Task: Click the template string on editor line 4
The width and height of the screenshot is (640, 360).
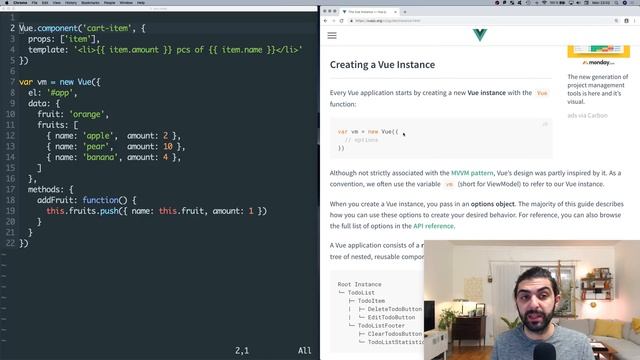Action: coord(188,50)
